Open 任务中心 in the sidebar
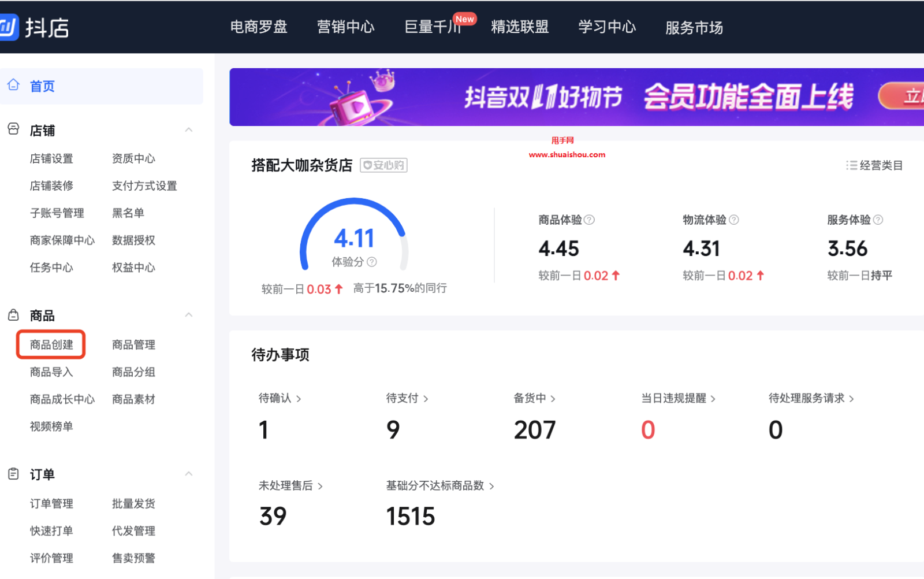Viewport: 924px width, 579px height. 51,268
